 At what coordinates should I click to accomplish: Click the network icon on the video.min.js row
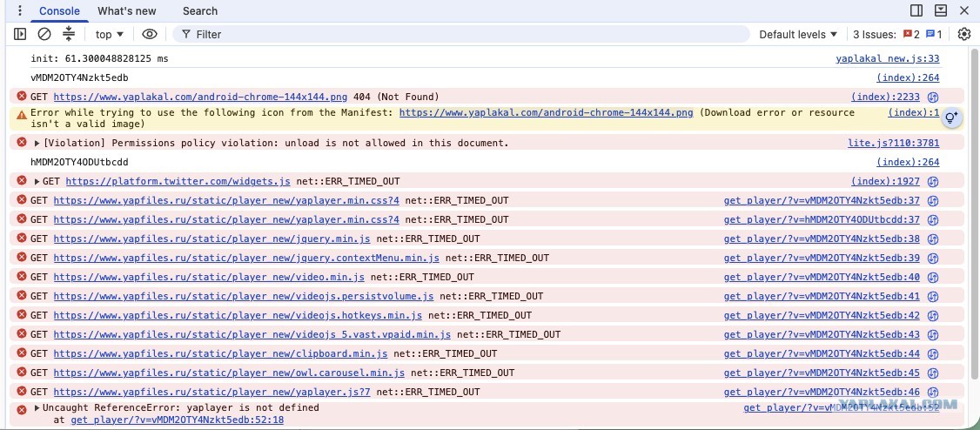coord(933,277)
